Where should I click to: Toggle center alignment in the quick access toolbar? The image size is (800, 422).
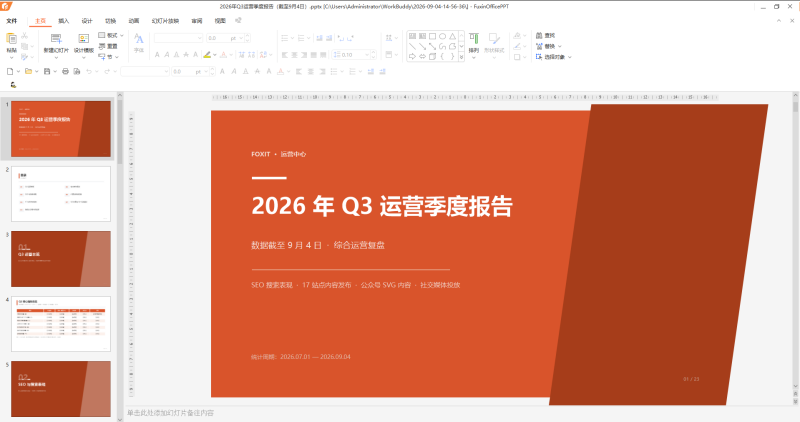pos(310,71)
